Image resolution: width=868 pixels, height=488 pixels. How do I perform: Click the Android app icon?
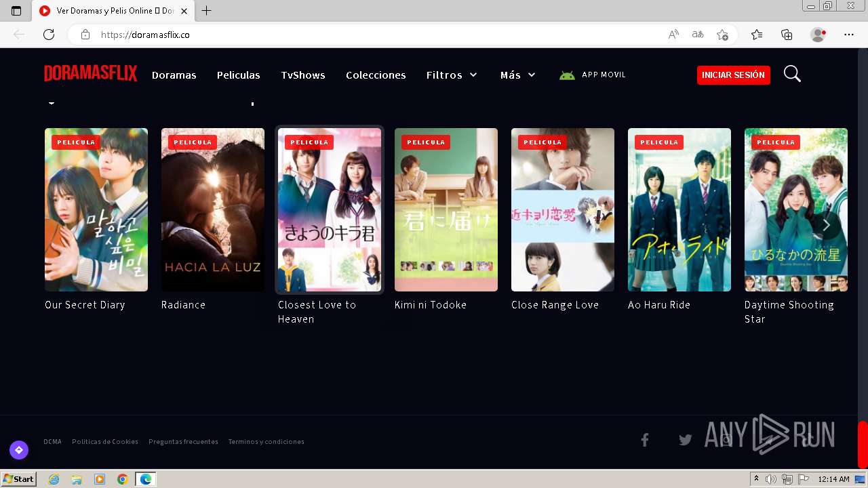[x=567, y=75]
